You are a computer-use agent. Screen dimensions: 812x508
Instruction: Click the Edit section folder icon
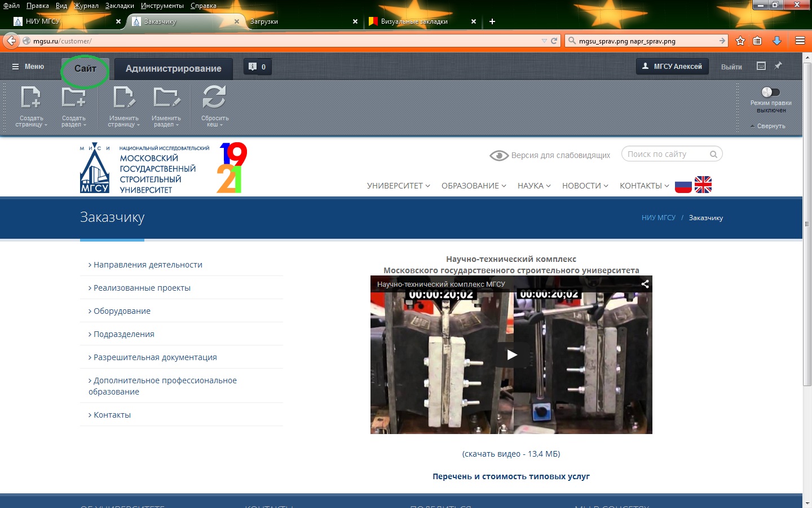point(166,97)
